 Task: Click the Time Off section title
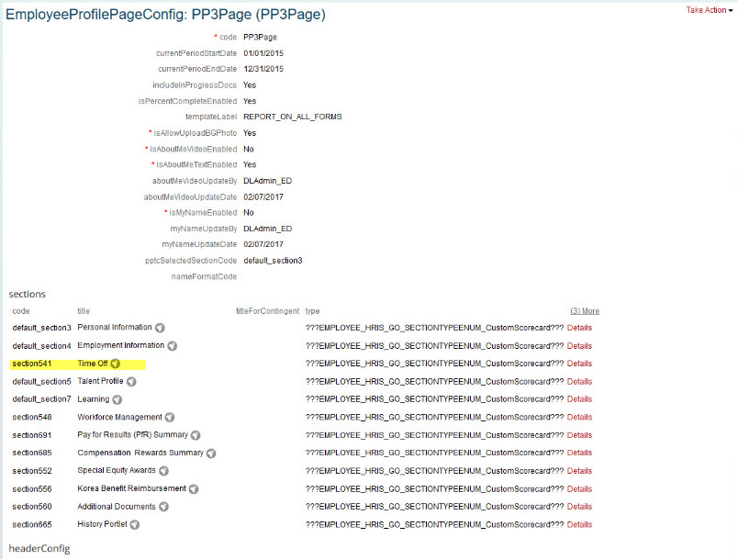coord(93,364)
